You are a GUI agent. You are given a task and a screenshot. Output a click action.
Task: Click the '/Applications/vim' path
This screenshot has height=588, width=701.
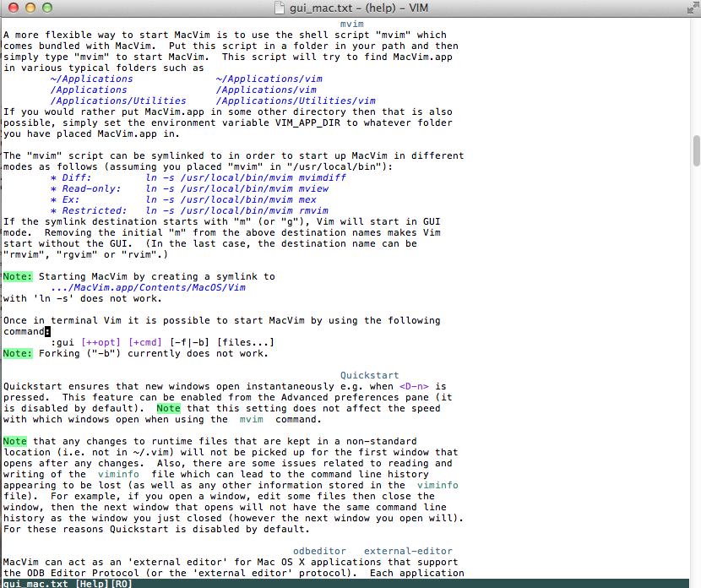[x=266, y=90]
